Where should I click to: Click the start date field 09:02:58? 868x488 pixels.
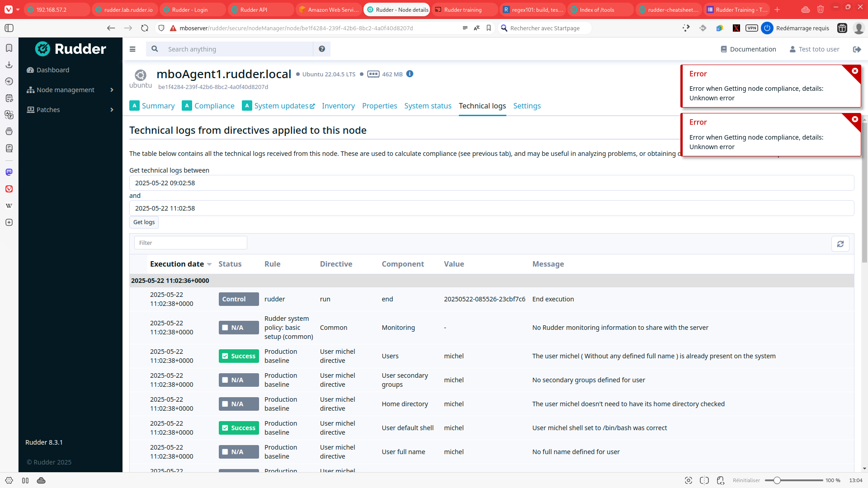tap(491, 183)
